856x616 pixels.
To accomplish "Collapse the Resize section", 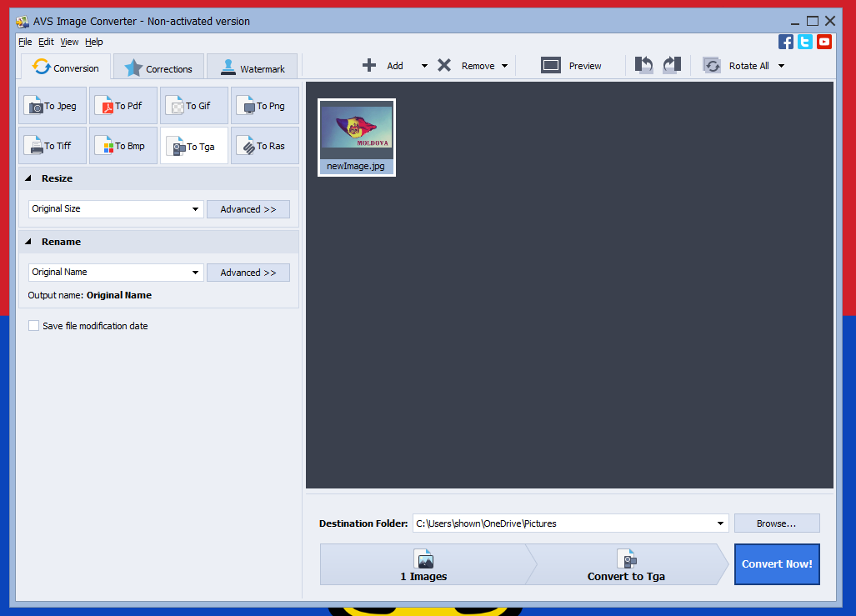I will point(28,178).
